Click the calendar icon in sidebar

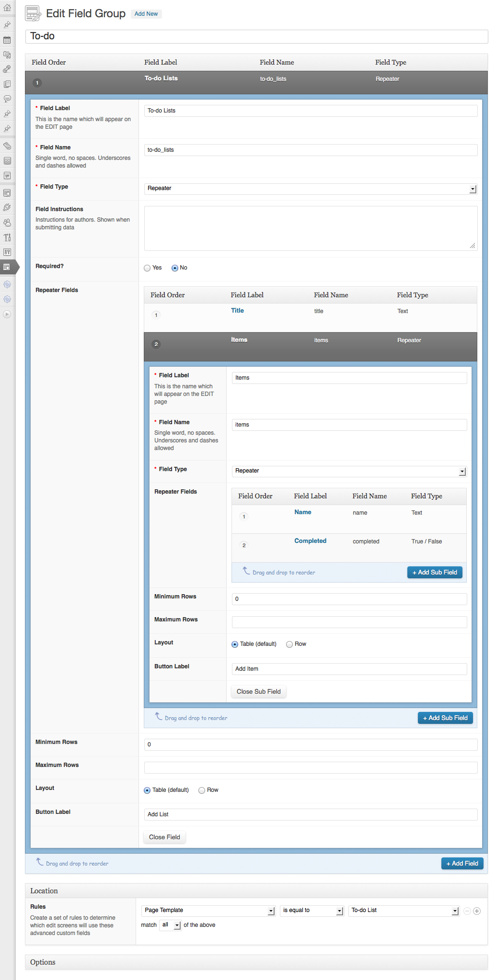[7, 40]
